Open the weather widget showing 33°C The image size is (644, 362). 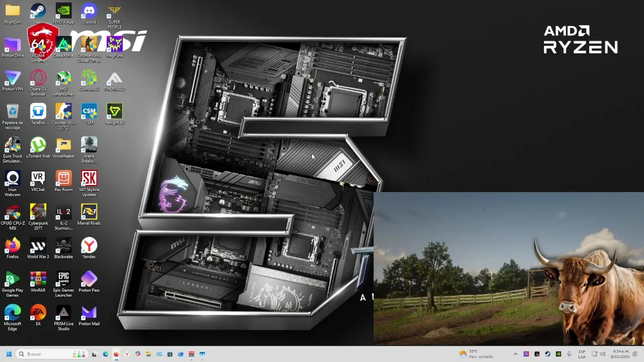[476, 354]
